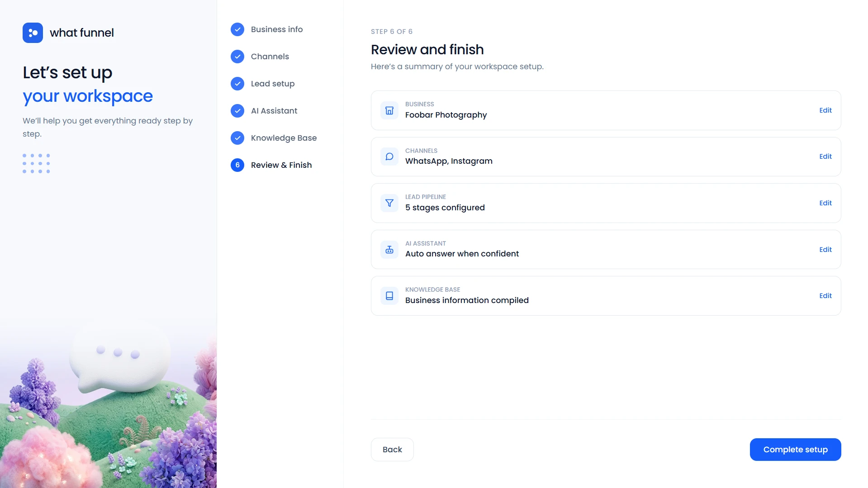This screenshot has width=868, height=488.
Task: Click the Business info checkmark icon
Action: coord(237,29)
